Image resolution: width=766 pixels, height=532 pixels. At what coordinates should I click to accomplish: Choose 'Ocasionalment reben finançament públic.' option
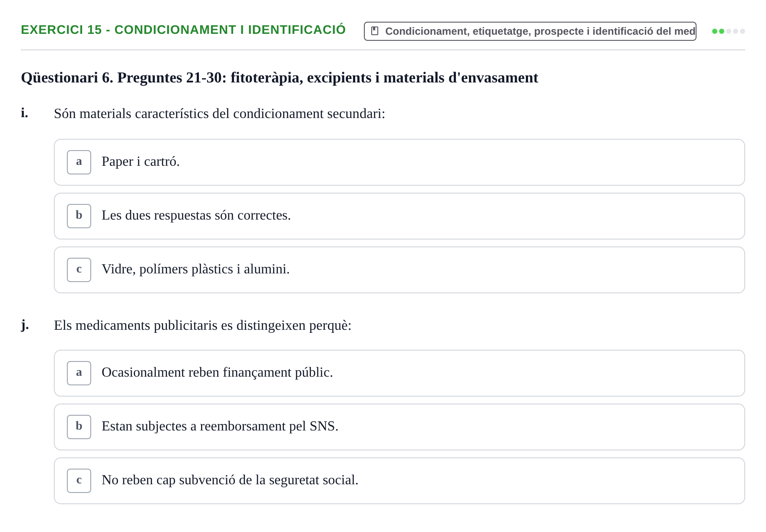[x=399, y=373]
